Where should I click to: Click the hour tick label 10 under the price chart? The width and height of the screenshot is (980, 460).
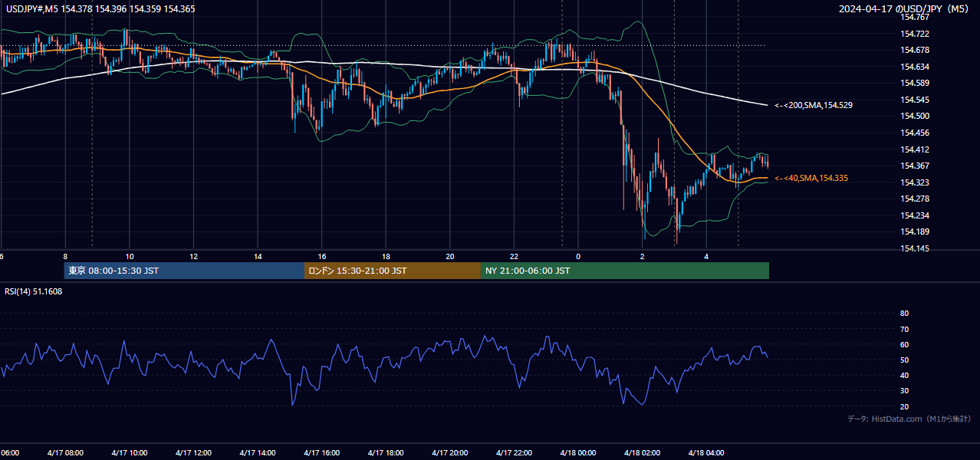coord(130,256)
